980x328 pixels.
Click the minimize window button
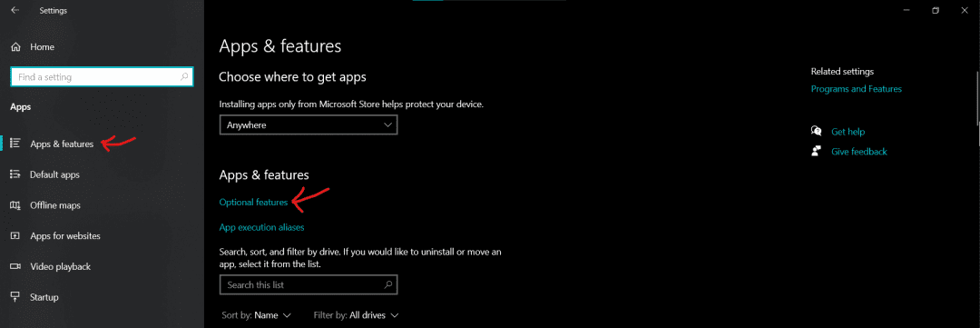point(906,11)
